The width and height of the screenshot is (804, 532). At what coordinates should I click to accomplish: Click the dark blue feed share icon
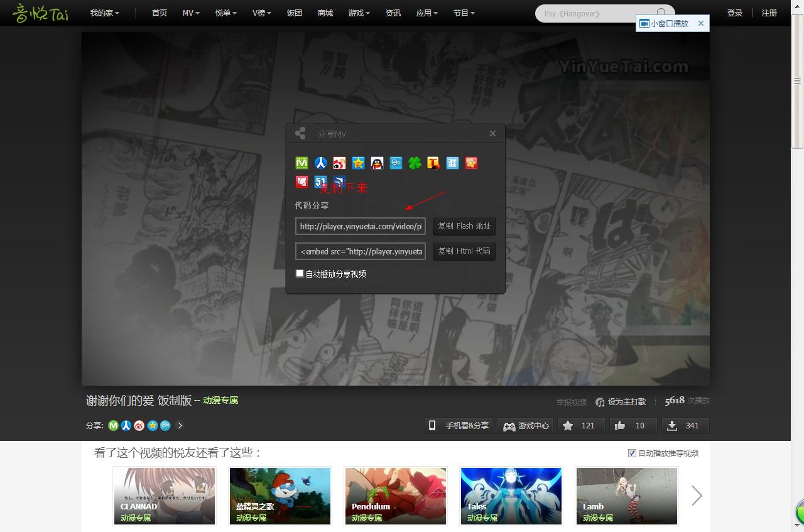click(x=339, y=182)
